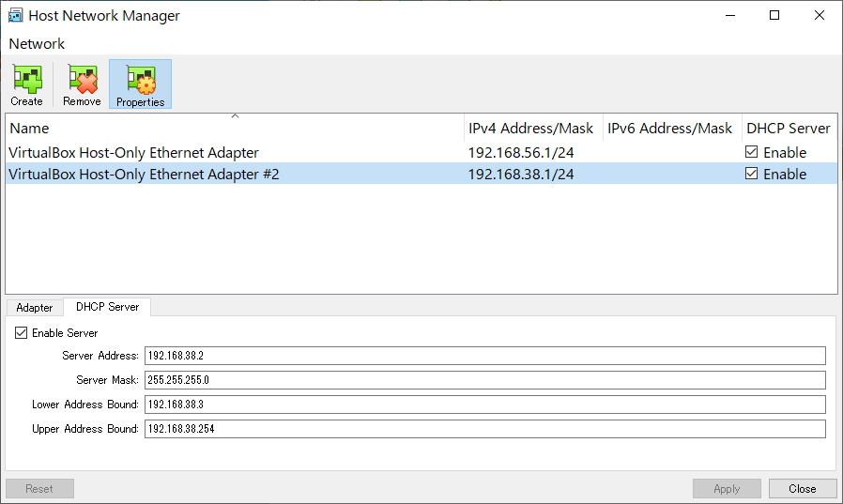
Task: Toggle DHCP Enable for 192.168.56.1 adapter
Action: tap(752, 152)
